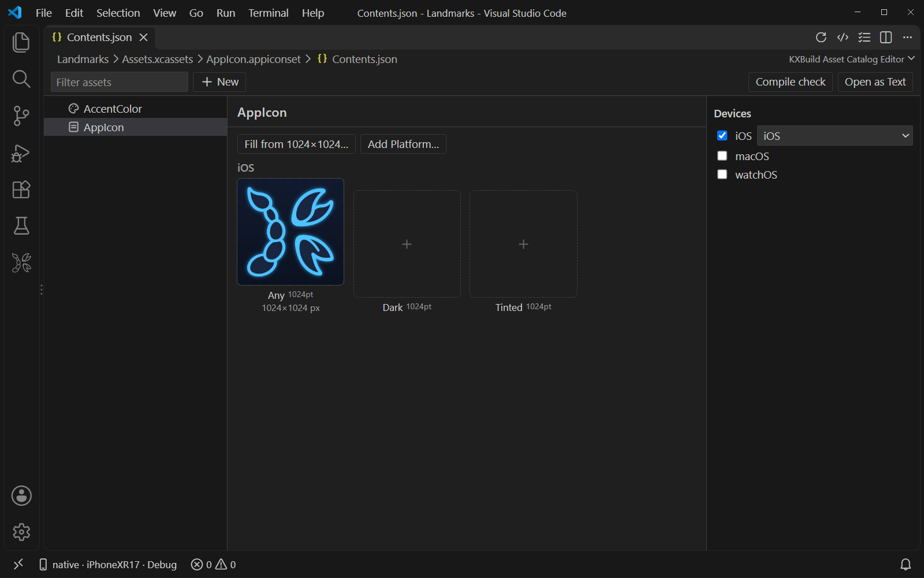
Task: Click the Assets.xcassets breadcrumb
Action: (x=158, y=59)
